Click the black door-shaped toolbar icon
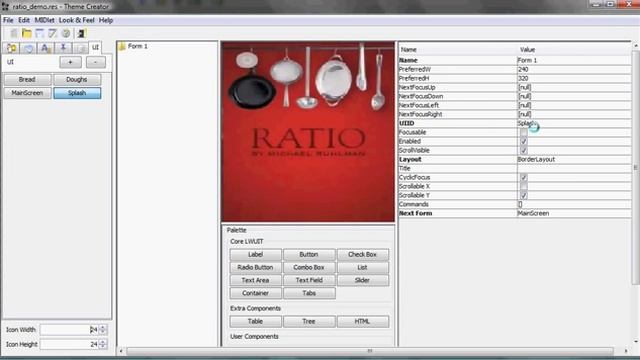640x360 pixels. (x=81, y=33)
